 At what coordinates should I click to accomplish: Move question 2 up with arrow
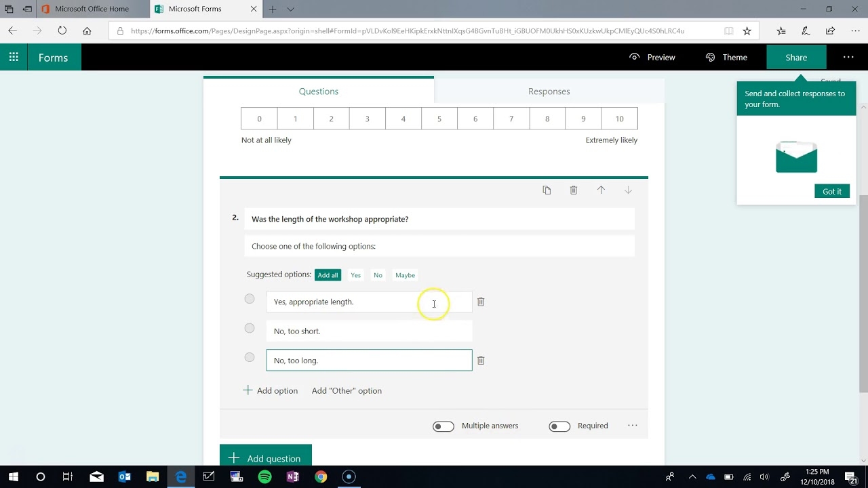(x=601, y=190)
